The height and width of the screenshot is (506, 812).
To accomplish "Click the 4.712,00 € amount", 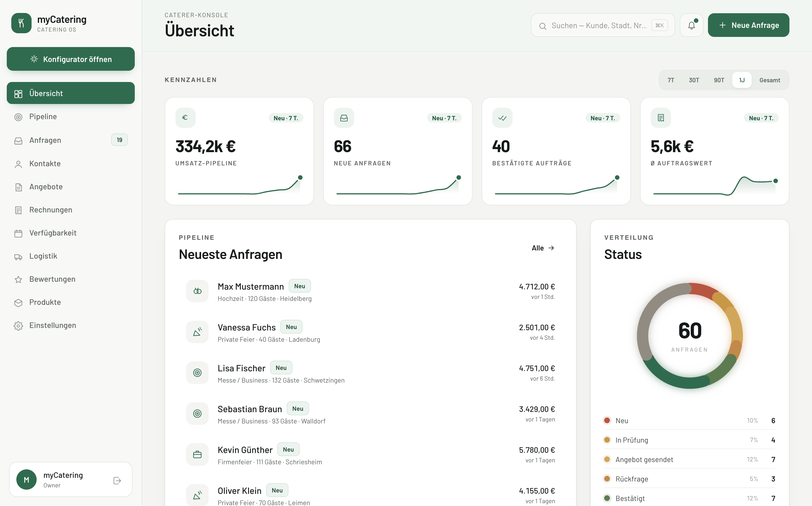I will click(537, 287).
